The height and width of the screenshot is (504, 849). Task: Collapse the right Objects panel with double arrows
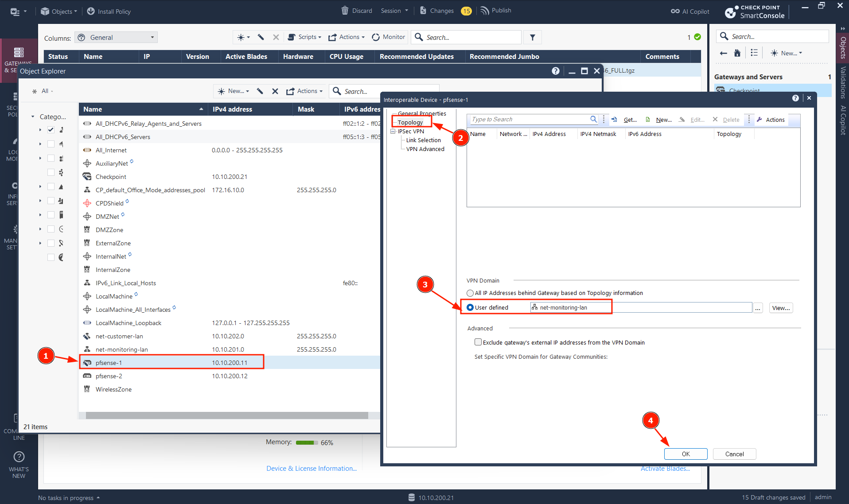point(842,29)
